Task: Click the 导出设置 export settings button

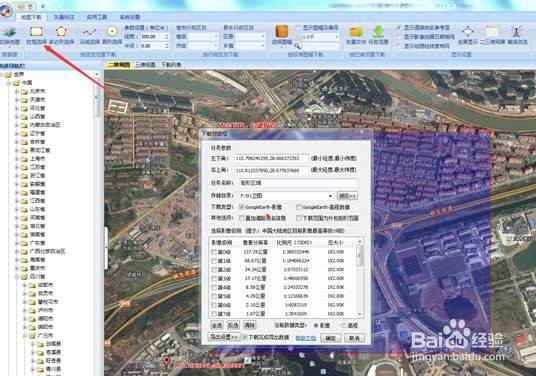Action: 224,337
